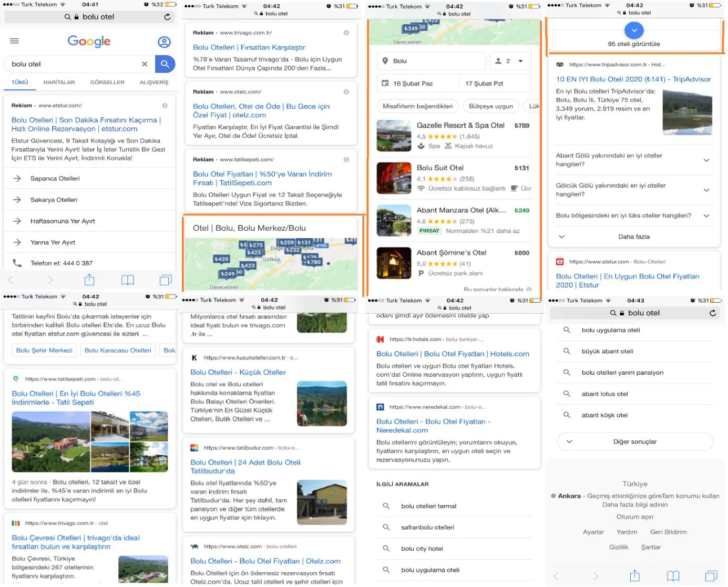This screenshot has width=728, height=587.
Task: Open the info icon on the trivago.com.tr ad
Action: click(346, 33)
